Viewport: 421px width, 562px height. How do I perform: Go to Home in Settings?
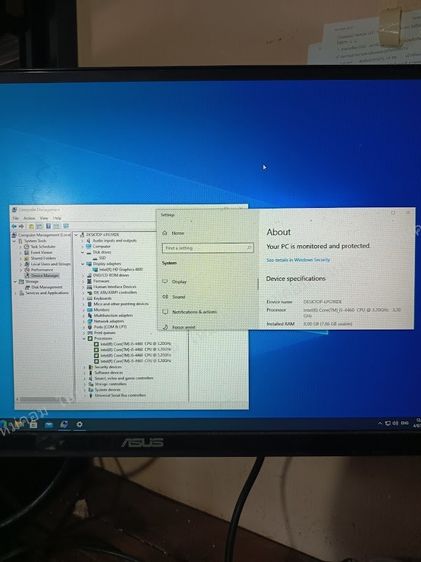tap(173, 233)
